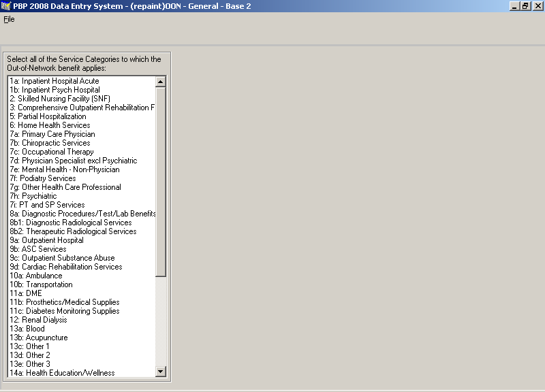Select '7h: Psychiatric'

pyautogui.click(x=82, y=196)
